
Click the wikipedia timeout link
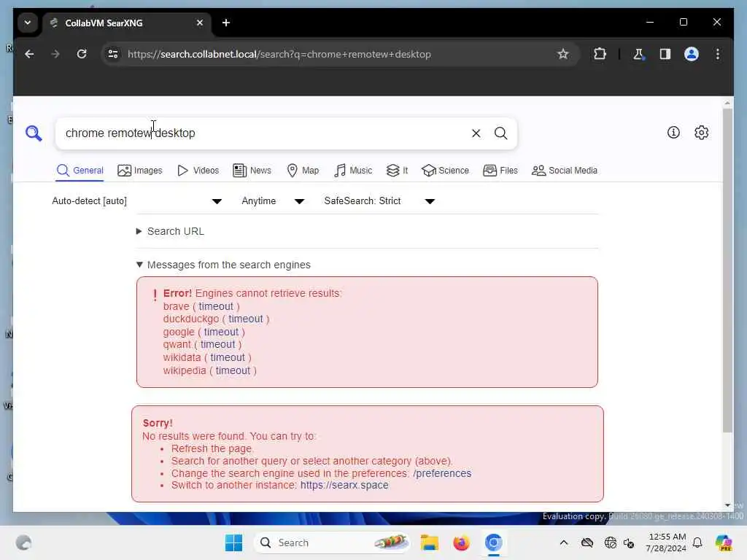pyautogui.click(x=233, y=370)
